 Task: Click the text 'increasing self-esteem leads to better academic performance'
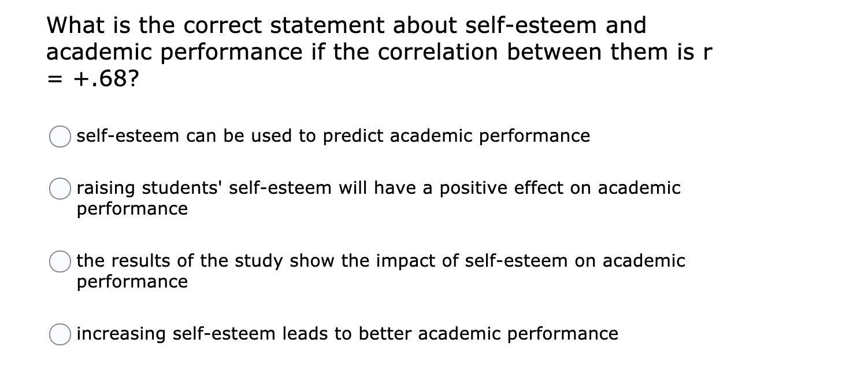(x=347, y=334)
